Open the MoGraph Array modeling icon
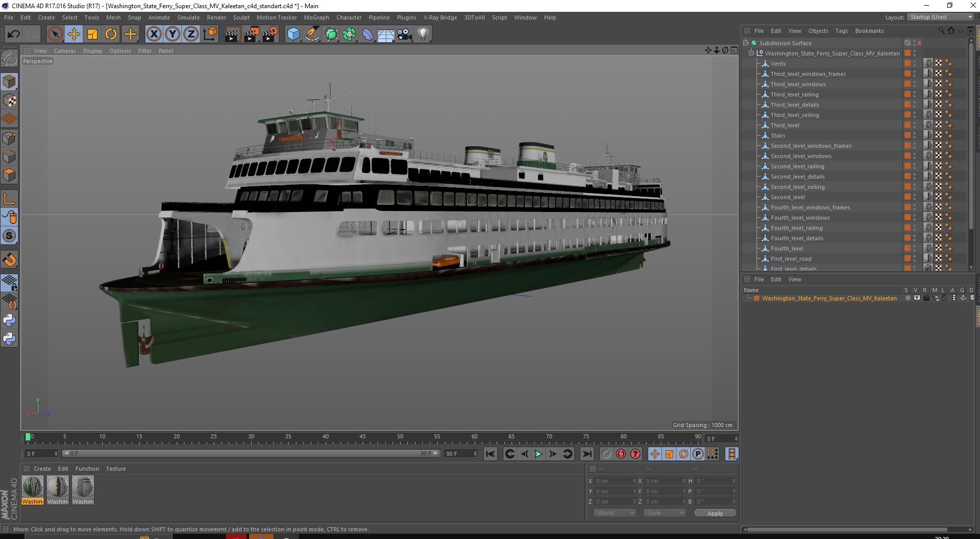 click(x=349, y=34)
